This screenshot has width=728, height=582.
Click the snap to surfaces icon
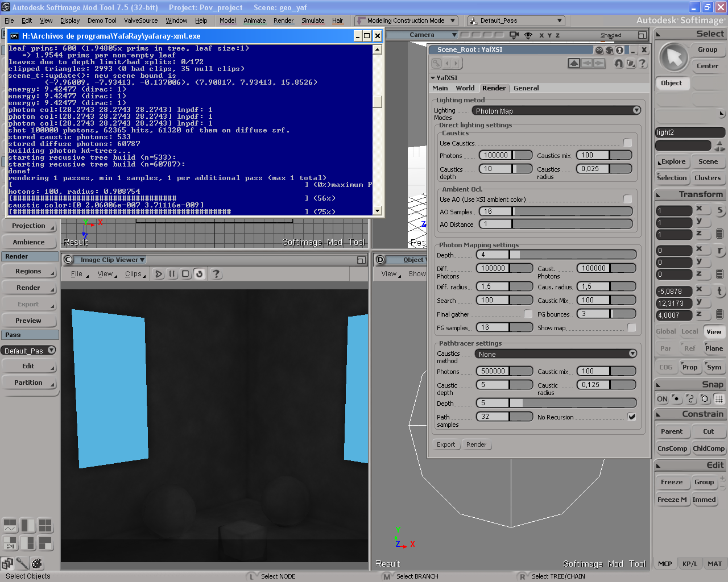point(705,398)
